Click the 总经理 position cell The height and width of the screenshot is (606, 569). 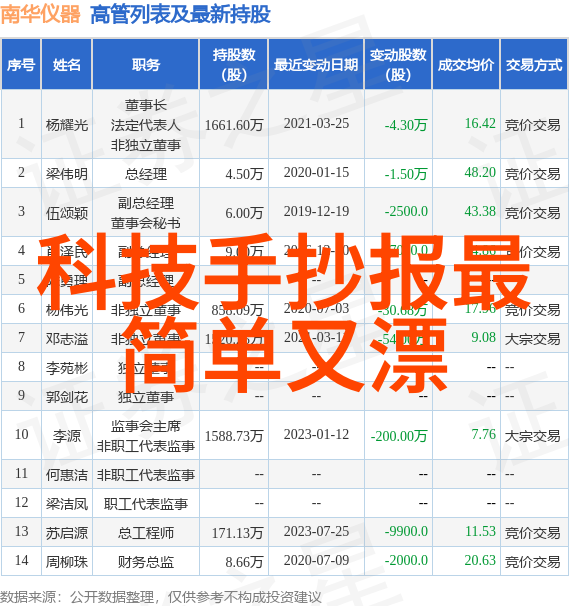coord(146,174)
